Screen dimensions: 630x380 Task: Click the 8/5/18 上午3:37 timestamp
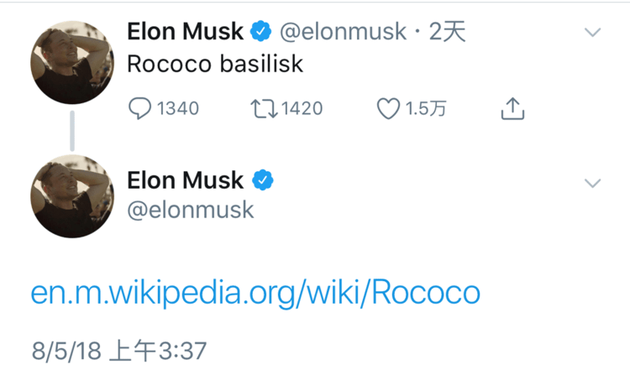coord(119,351)
